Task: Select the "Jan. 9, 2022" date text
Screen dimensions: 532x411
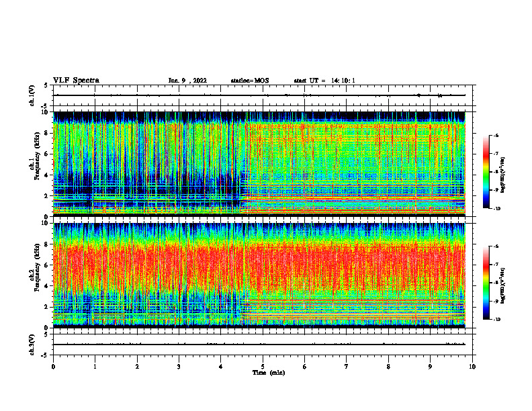Action: click(x=187, y=81)
